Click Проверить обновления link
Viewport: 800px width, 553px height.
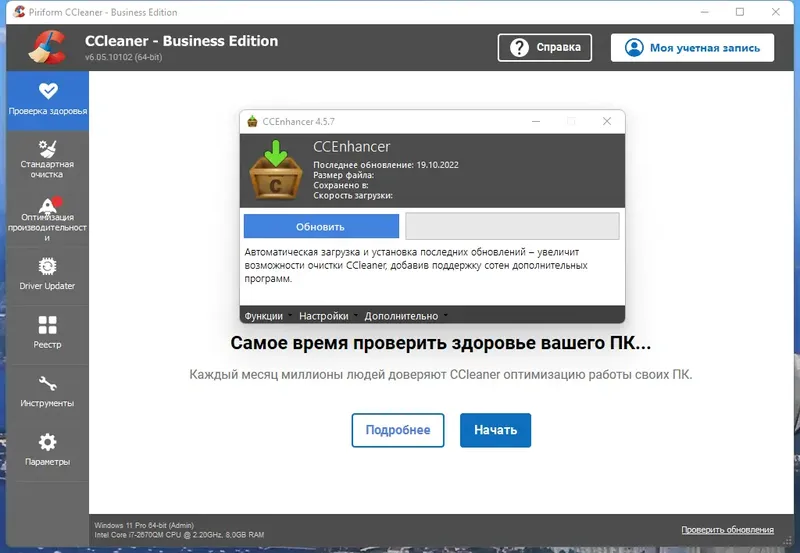click(728, 530)
